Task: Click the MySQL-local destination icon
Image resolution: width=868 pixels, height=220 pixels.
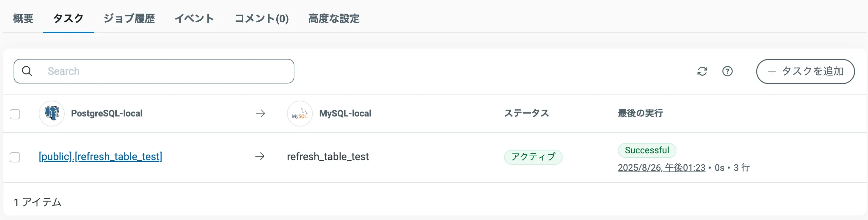Action: point(299,113)
